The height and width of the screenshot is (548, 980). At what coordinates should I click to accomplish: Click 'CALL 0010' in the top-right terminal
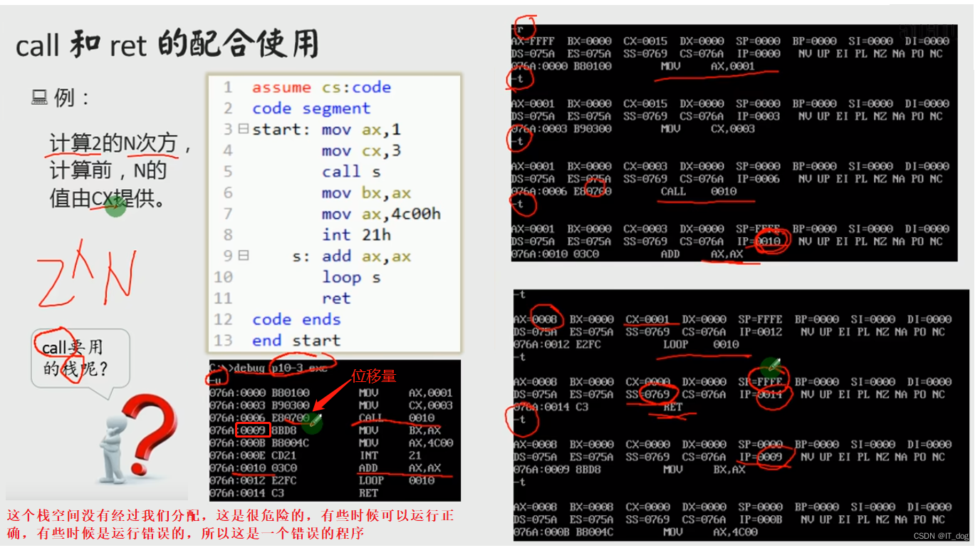(x=699, y=191)
